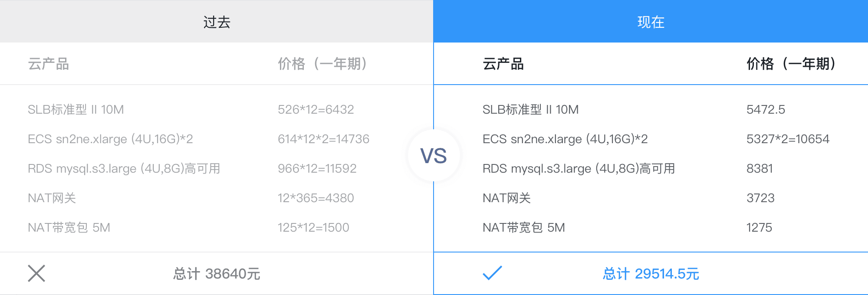
Task: Select the 614*12*2=14736 price cell
Action: [x=323, y=139]
